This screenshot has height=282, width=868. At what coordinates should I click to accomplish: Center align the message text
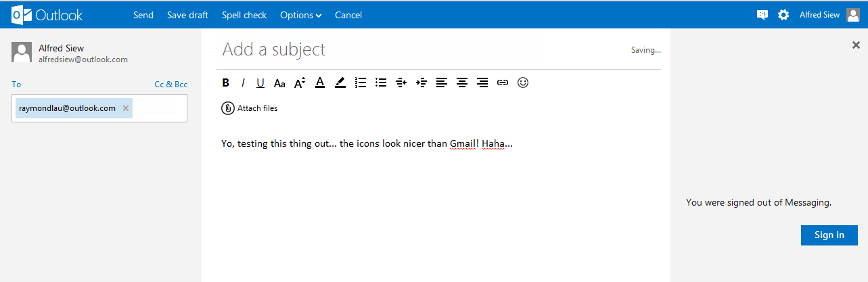point(462,83)
